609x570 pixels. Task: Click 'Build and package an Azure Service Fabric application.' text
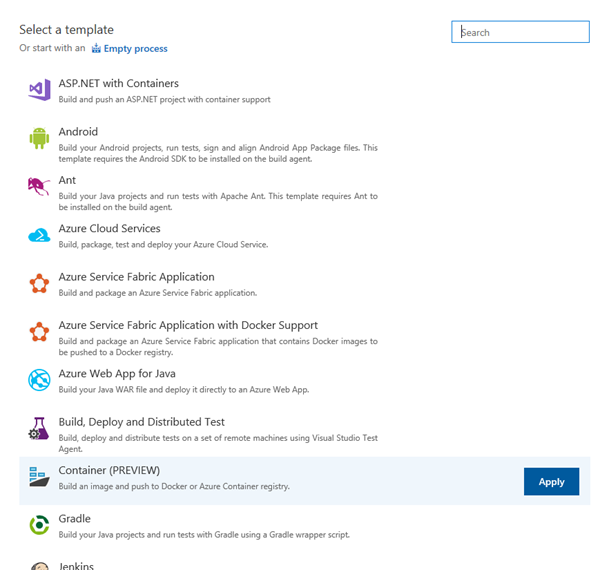click(x=158, y=293)
